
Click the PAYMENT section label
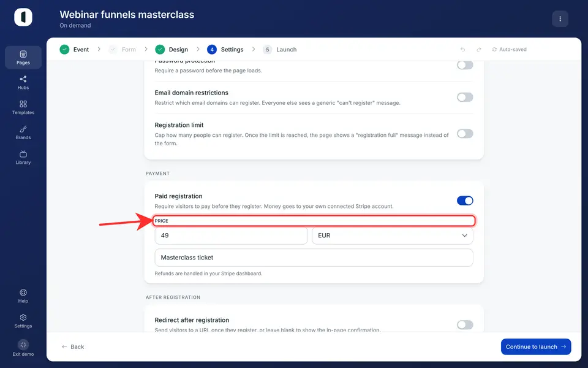tap(157, 174)
